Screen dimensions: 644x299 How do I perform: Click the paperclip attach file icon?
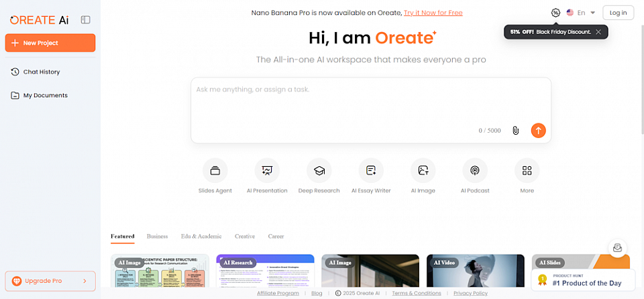point(515,131)
